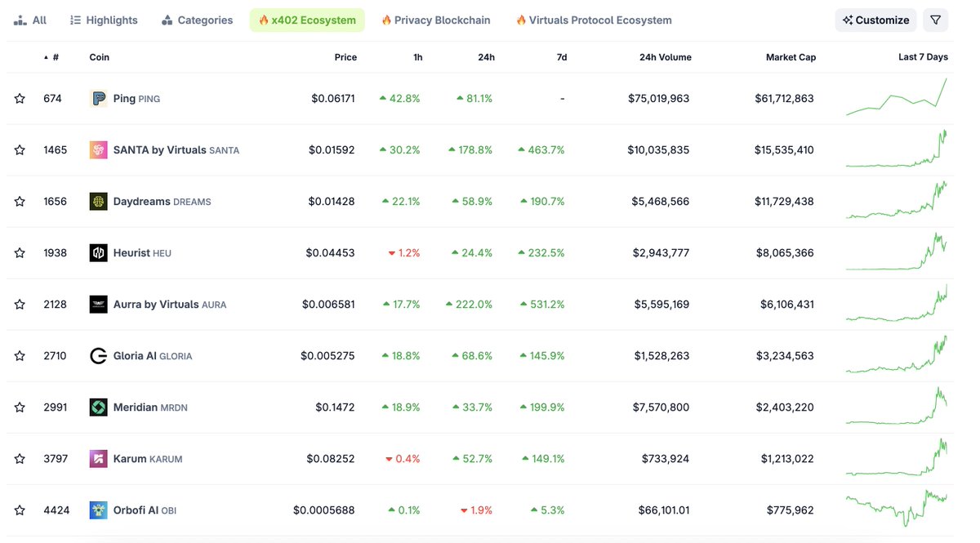Click the Ping coin logo
The image size is (980, 543).
[x=97, y=97]
